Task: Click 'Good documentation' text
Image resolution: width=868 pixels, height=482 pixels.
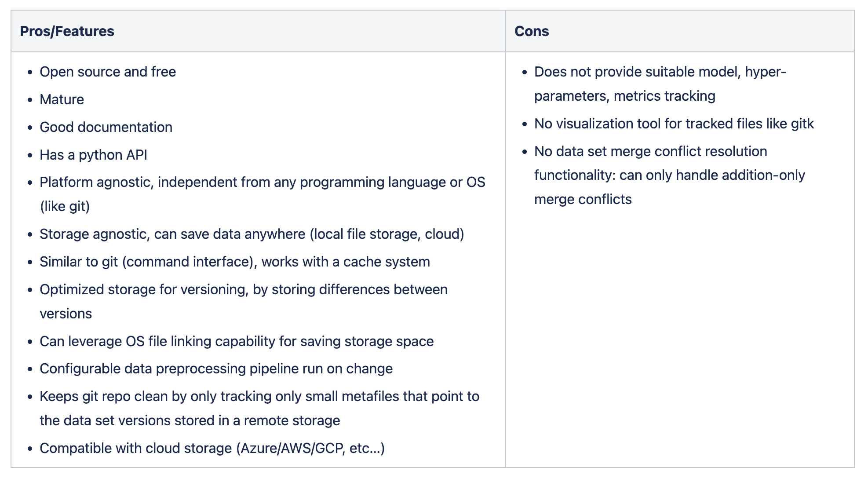Action: click(106, 127)
